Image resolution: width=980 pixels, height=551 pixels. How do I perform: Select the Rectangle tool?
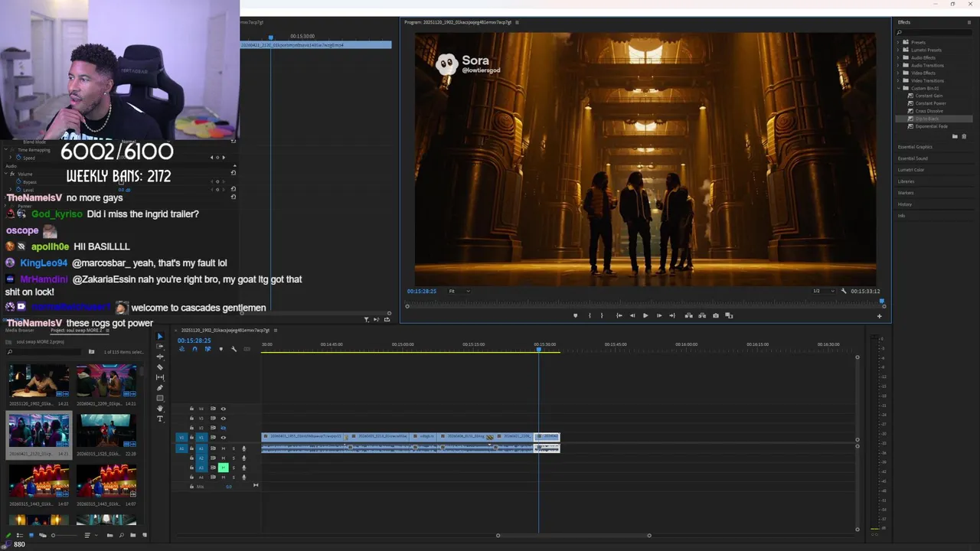point(160,398)
